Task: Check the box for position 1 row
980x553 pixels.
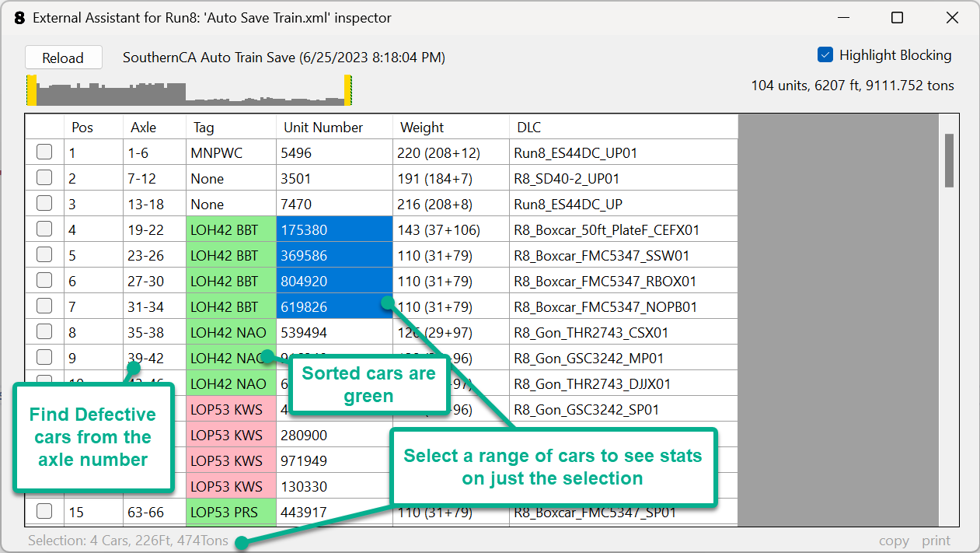Action: tap(44, 153)
